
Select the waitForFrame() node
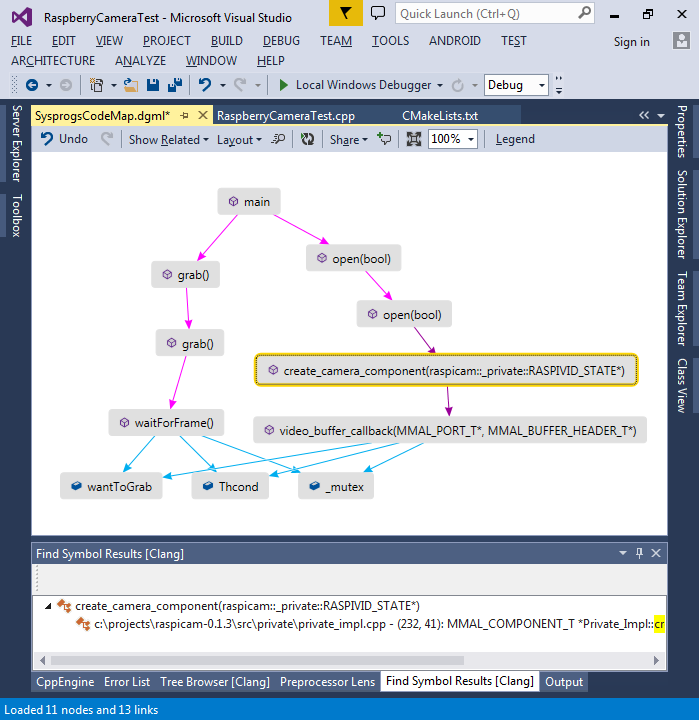[x=166, y=422]
